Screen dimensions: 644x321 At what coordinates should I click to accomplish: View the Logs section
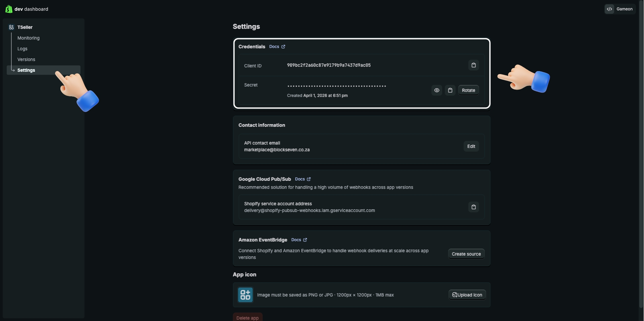(22, 49)
